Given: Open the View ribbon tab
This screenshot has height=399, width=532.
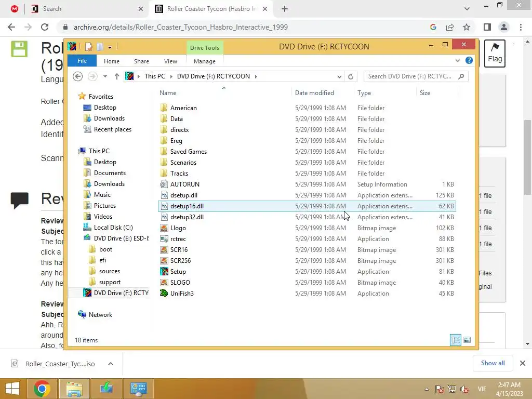Looking at the screenshot, I should pos(170,61).
